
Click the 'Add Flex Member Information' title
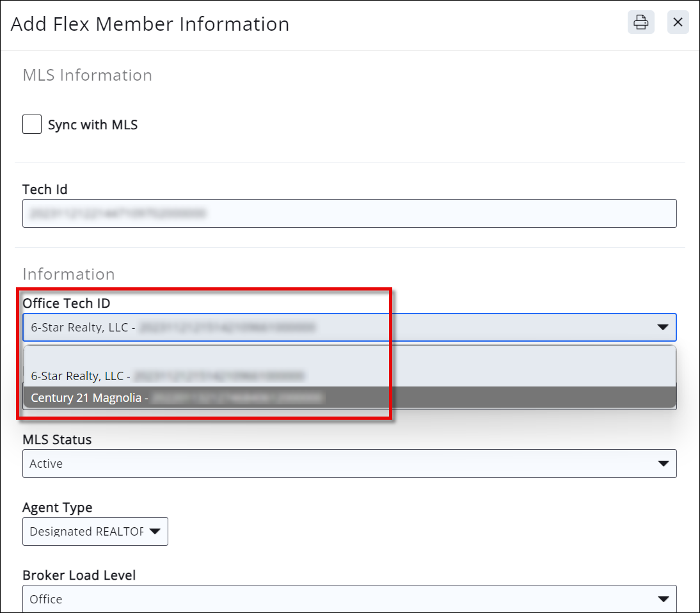coord(150,24)
